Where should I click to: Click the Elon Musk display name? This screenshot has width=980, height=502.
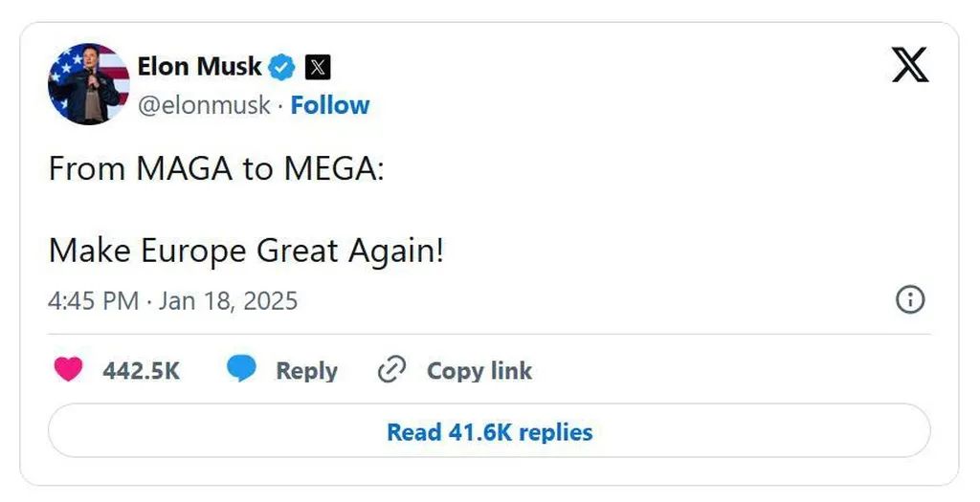[x=199, y=67]
